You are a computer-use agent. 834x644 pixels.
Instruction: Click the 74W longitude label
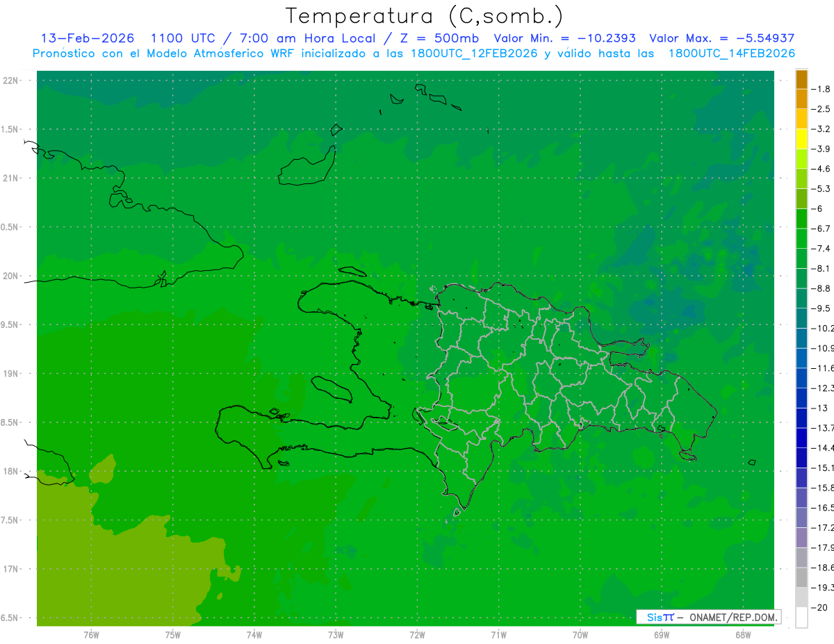254,635
